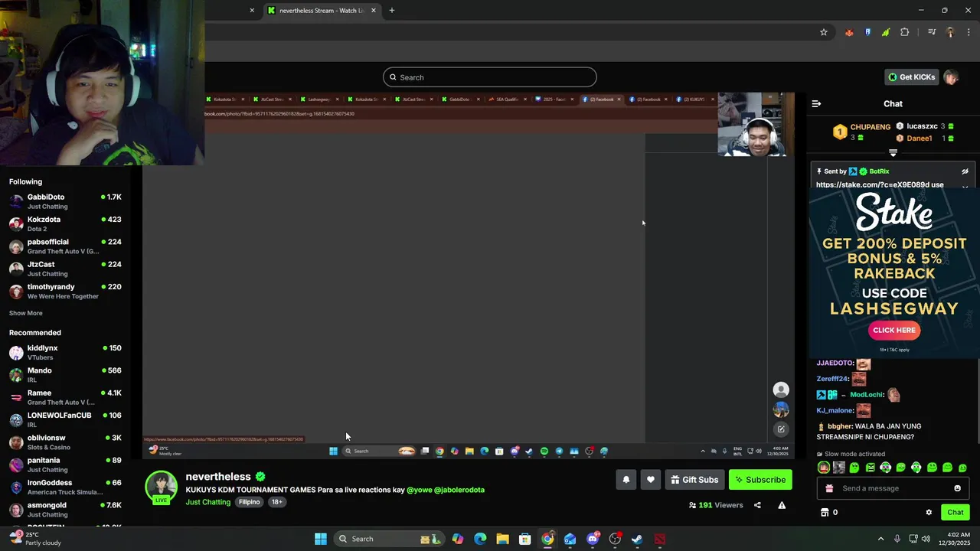Viewport: 980px width, 551px height.
Task: Report the stream with the warning icon
Action: tap(782, 505)
